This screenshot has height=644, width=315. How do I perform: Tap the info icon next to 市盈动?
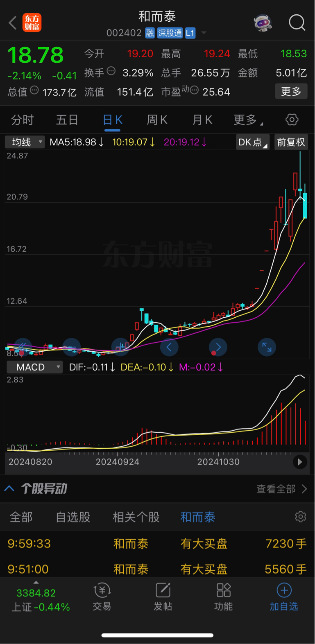pos(194,90)
